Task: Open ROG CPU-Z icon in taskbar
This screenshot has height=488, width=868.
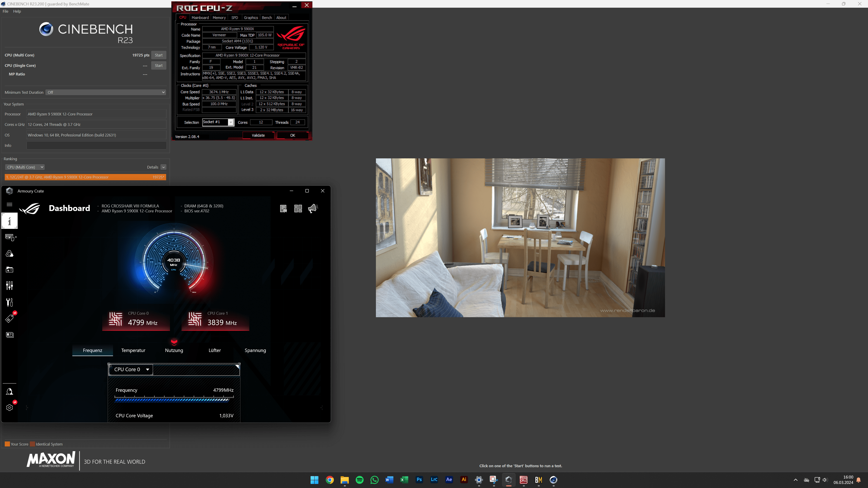Action: pyautogui.click(x=524, y=480)
